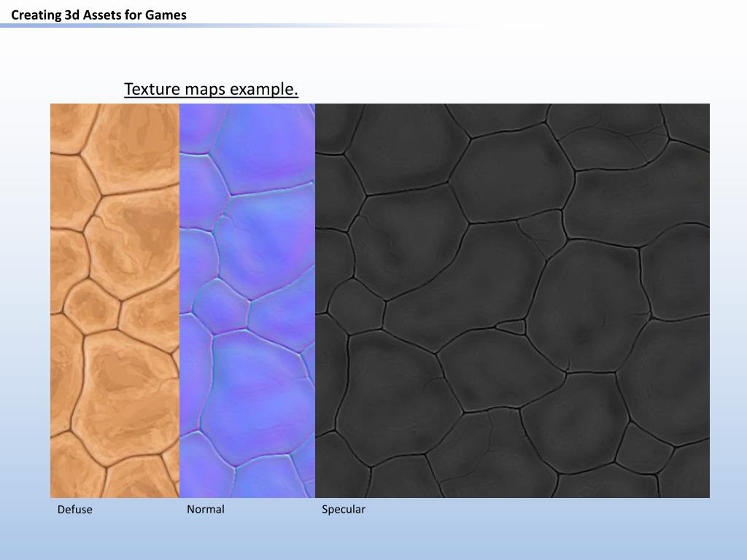Select the 'Defuse' caption label
This screenshot has width=747, height=560.
pyautogui.click(x=75, y=510)
